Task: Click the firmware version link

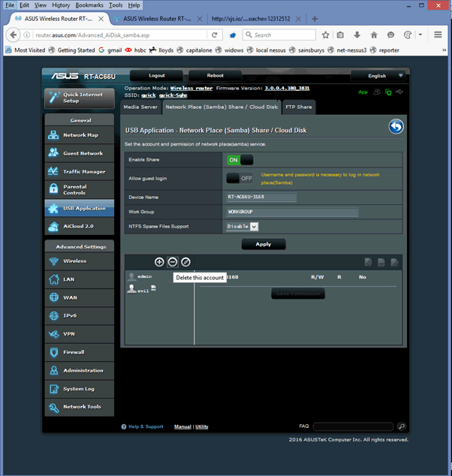Action: pyautogui.click(x=287, y=89)
